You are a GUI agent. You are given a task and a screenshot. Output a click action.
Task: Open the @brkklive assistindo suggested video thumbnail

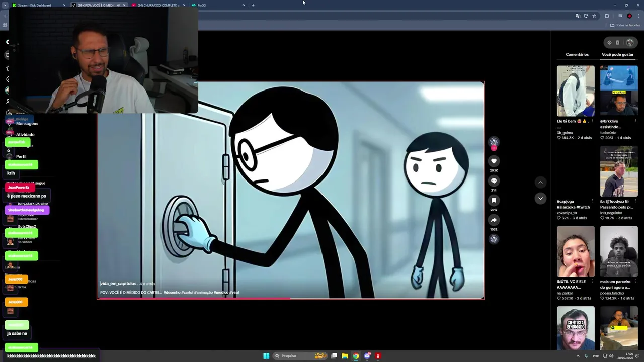tap(619, 91)
